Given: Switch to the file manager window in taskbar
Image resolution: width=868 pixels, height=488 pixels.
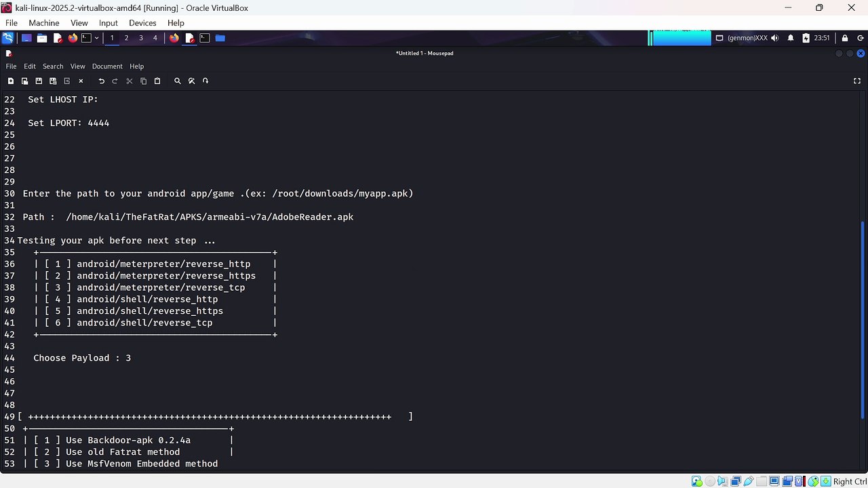Looking at the screenshot, I should pos(220,38).
